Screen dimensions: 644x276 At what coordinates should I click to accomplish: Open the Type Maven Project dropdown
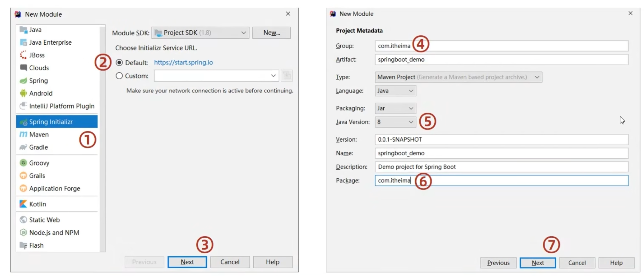(459, 77)
